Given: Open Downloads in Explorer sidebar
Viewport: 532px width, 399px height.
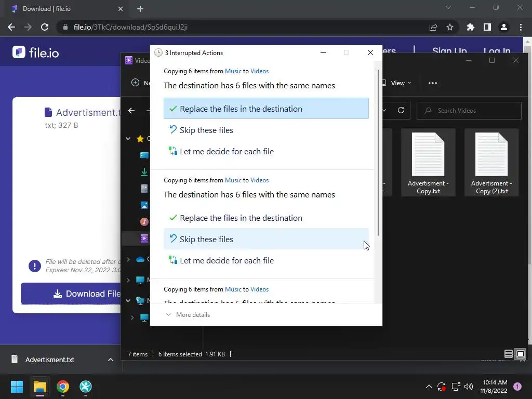Looking at the screenshot, I should click(144, 172).
